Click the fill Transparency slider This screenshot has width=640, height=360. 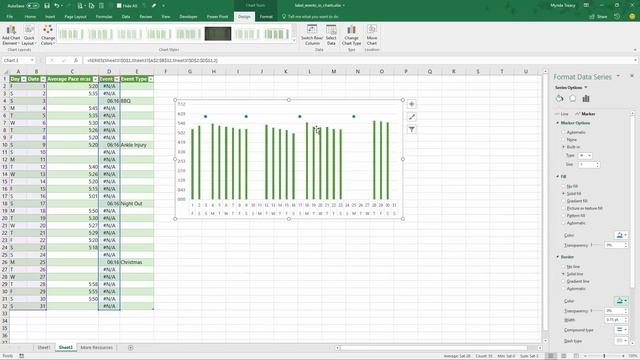(596, 245)
